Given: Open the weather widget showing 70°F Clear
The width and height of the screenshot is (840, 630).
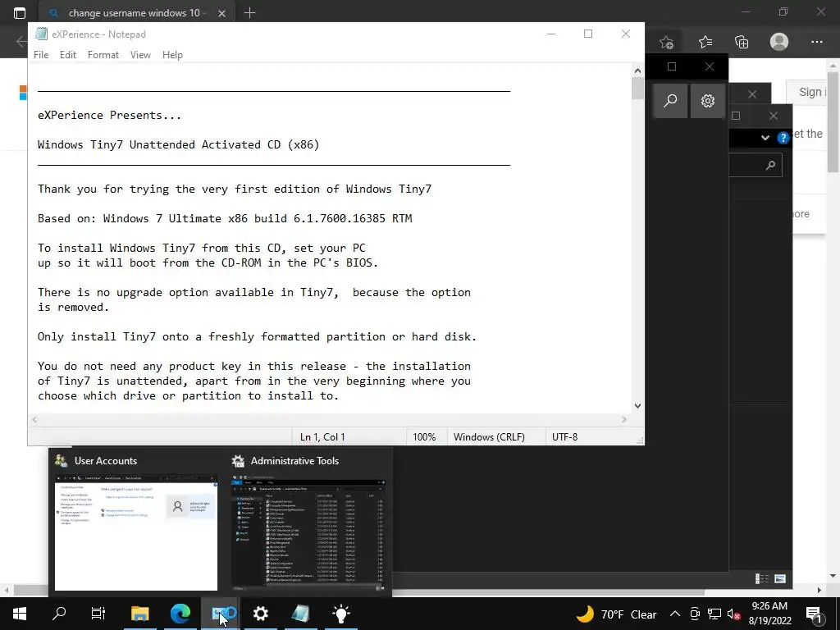Looking at the screenshot, I should [617, 614].
